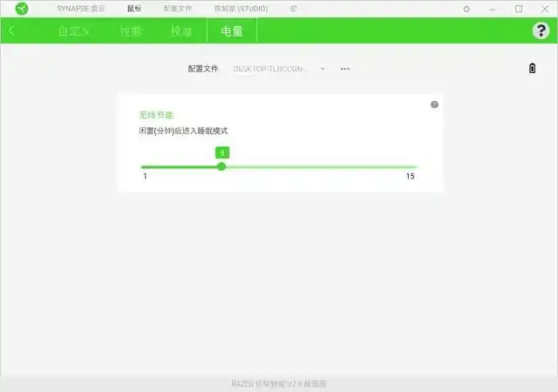
Task: Open the 自定义 sub-tab
Action: [x=73, y=30]
